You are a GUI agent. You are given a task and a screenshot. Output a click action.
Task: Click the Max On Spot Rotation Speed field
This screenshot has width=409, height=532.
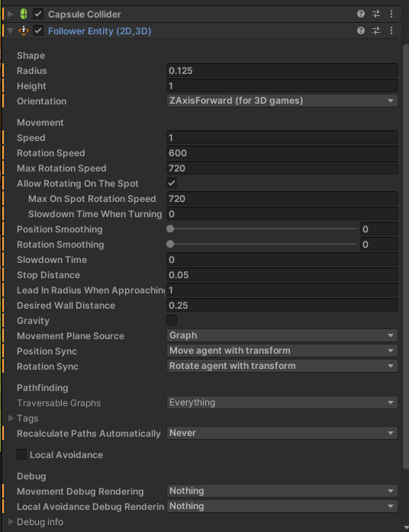tap(282, 198)
